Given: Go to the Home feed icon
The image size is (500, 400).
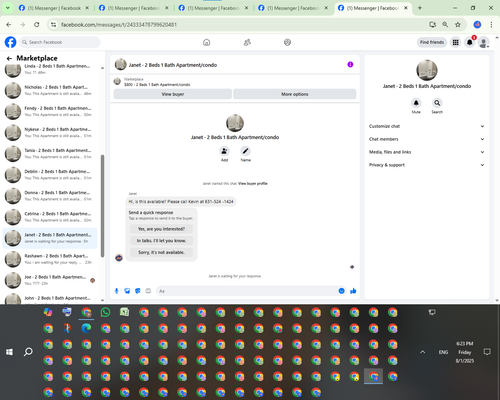Looking at the screenshot, I should 207,42.
